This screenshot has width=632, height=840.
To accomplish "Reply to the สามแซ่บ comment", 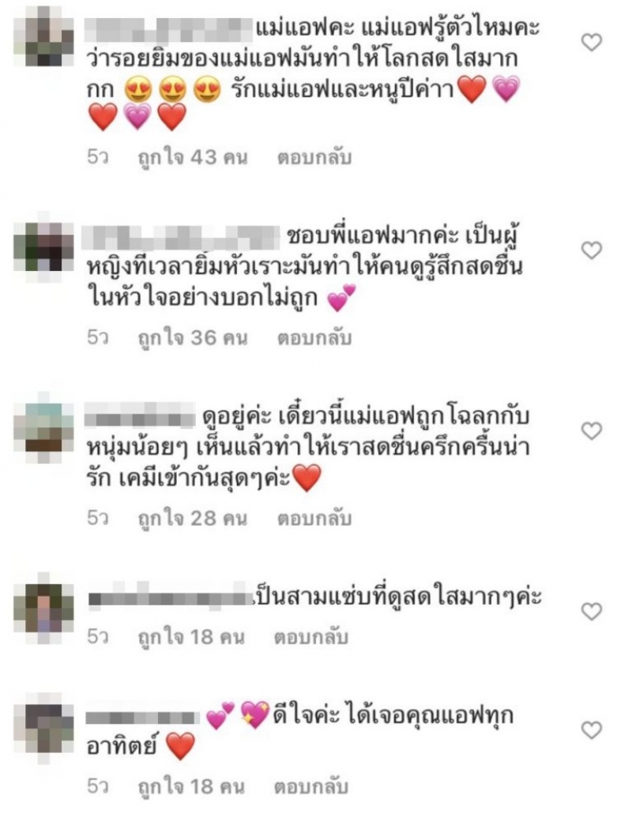I will coord(311,637).
